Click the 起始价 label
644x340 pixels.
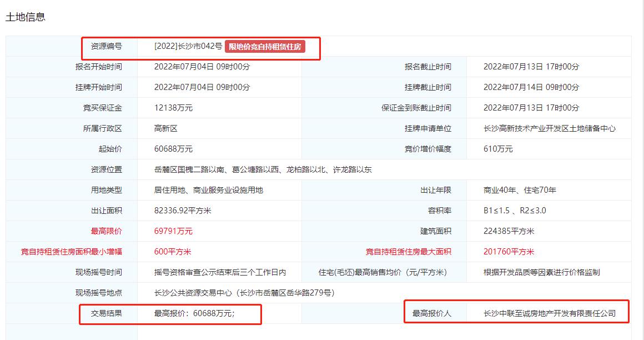pos(110,149)
